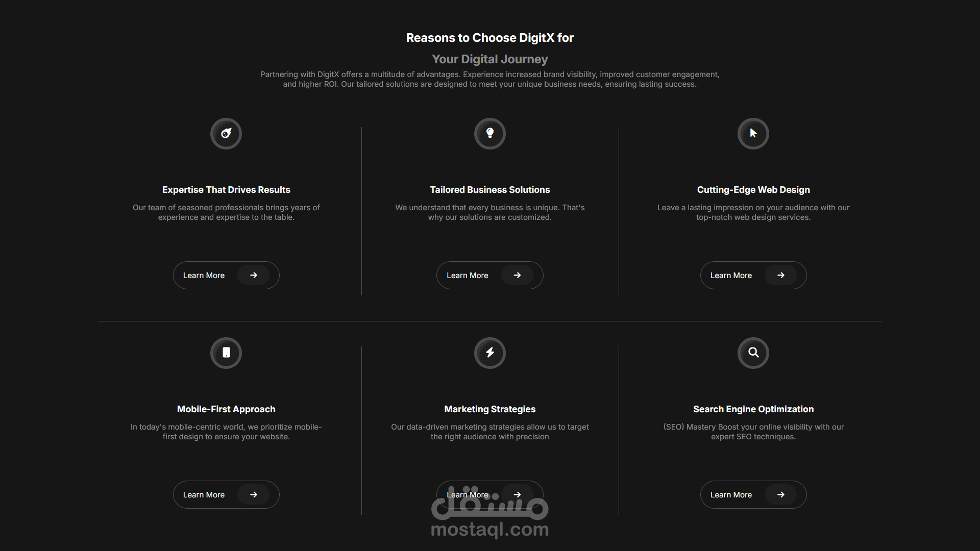Click the arrow icon in the Web Design Learn More button
Screen dimensions: 980x551
click(781, 275)
